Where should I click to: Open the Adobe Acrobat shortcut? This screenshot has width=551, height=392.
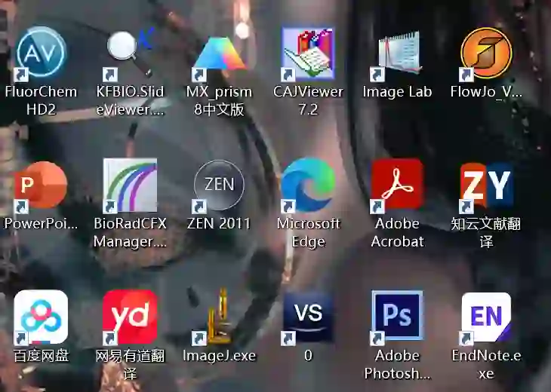397,185
